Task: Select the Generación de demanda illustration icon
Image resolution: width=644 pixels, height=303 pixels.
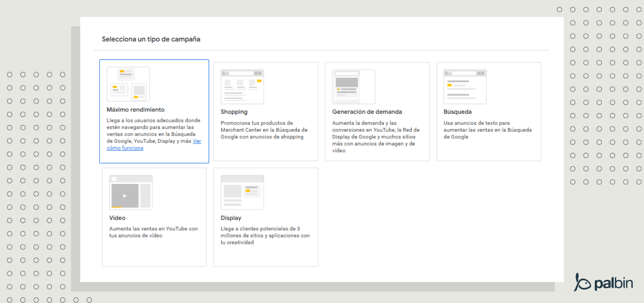Action: pyautogui.click(x=353, y=87)
